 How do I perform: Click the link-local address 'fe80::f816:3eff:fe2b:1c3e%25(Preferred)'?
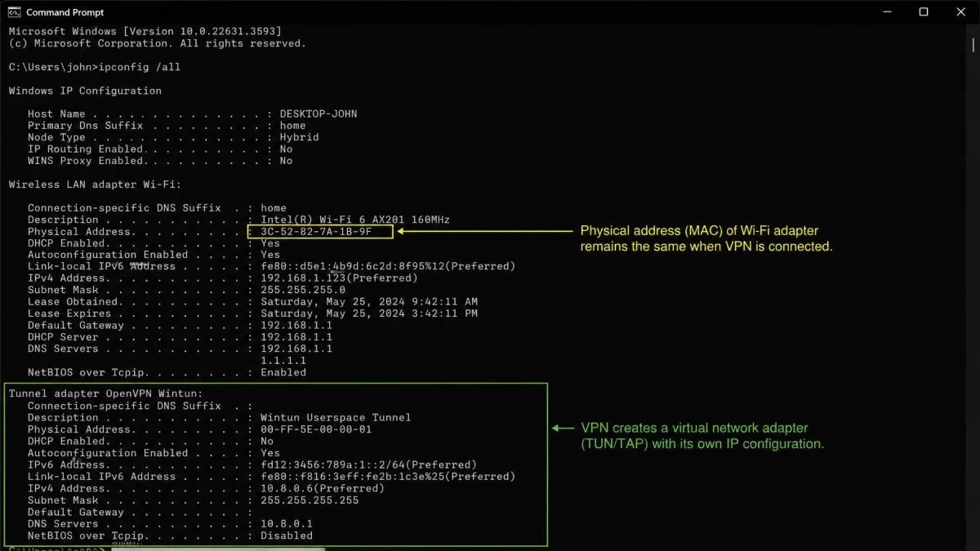(x=388, y=477)
